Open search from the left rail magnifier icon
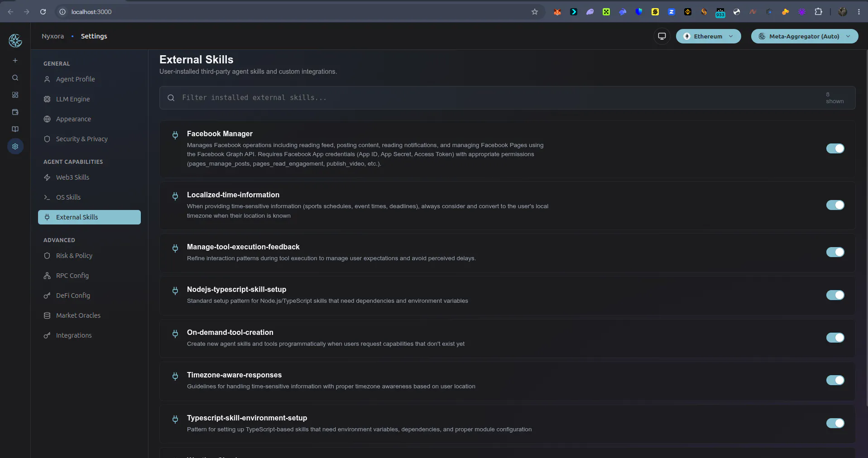 point(15,78)
